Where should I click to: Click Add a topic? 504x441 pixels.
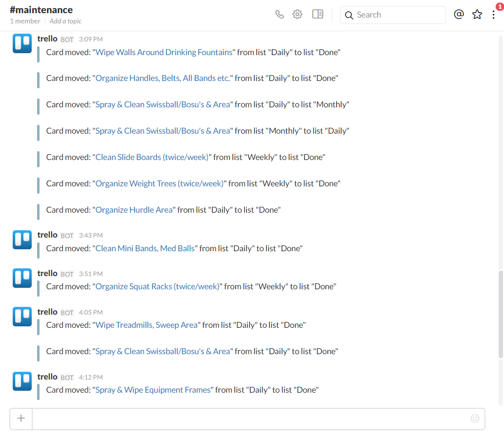(65, 21)
